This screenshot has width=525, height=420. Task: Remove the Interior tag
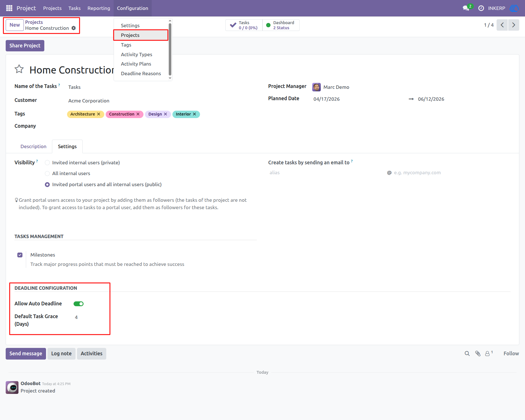194,114
